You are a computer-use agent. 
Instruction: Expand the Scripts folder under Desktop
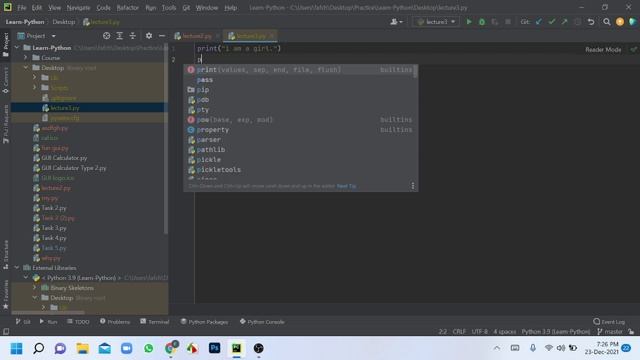tap(35, 88)
